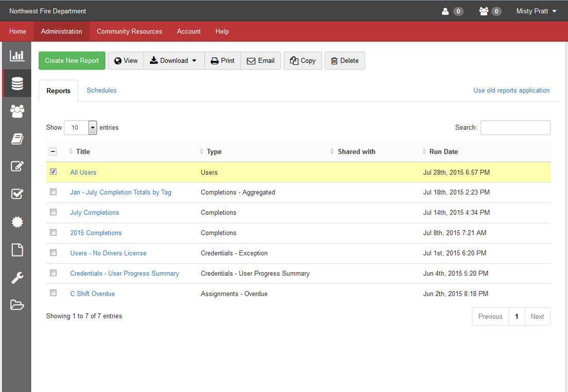Open the Show entries count dropdown

pyautogui.click(x=80, y=128)
